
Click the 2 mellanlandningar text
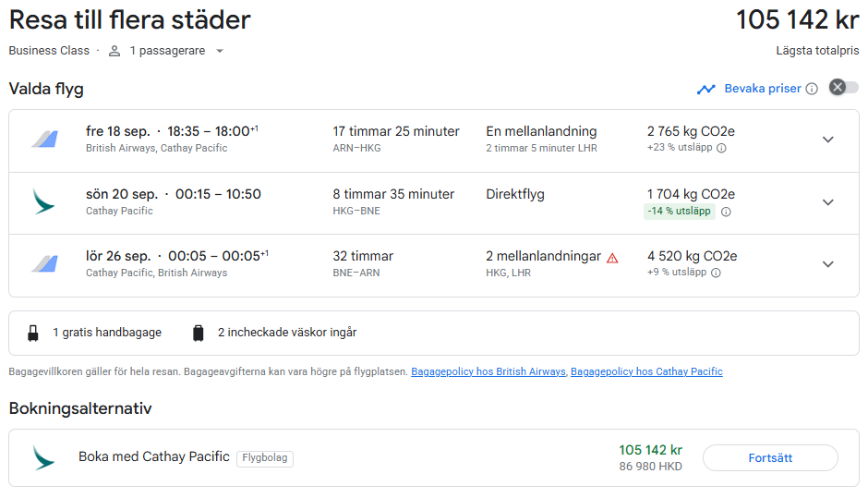tap(543, 256)
